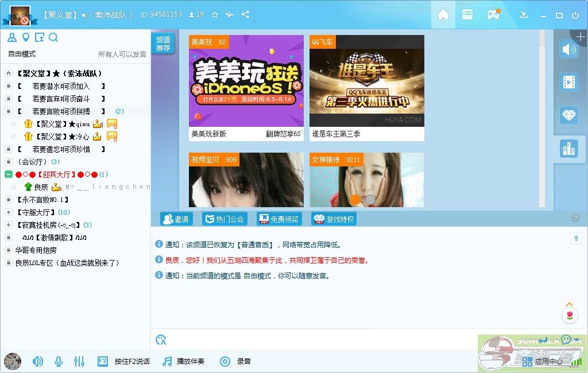
Task: Click the 热门公会 button
Action: tap(225, 219)
